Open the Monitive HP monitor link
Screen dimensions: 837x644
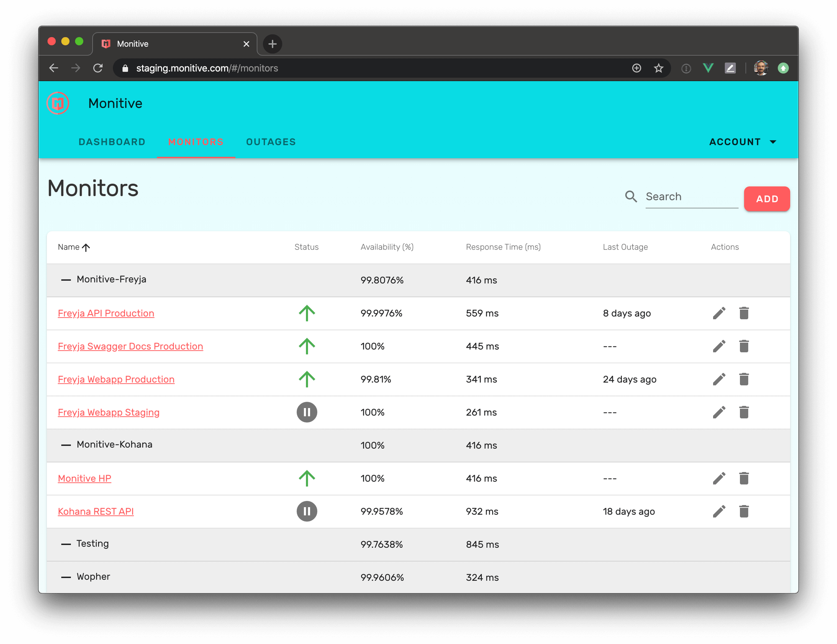click(x=85, y=478)
